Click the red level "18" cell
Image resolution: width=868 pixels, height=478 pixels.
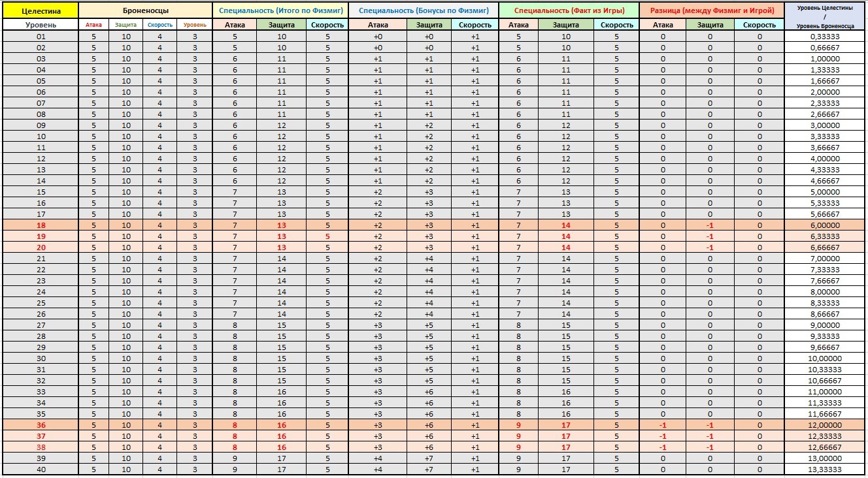point(41,225)
